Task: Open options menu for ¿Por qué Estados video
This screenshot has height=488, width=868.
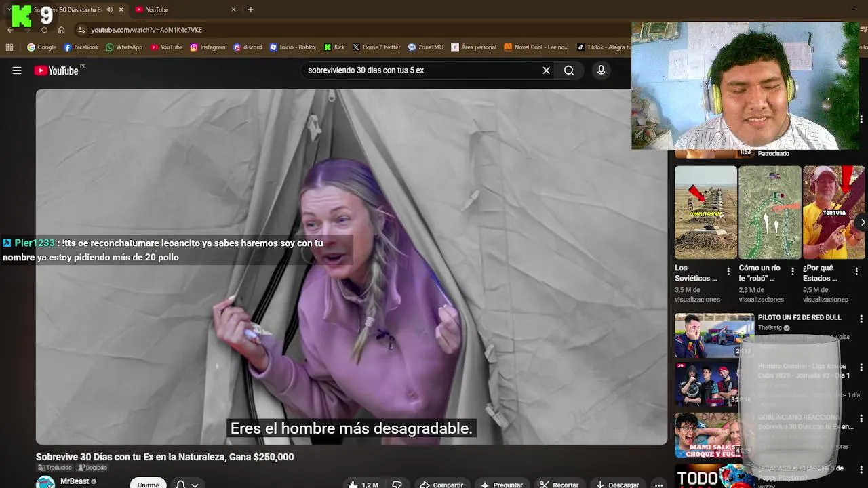Action: point(856,272)
